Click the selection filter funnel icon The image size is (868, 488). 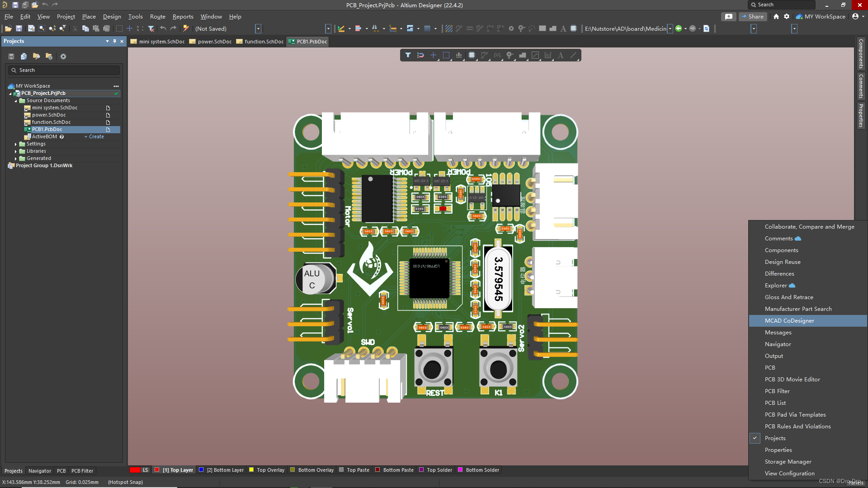click(408, 55)
